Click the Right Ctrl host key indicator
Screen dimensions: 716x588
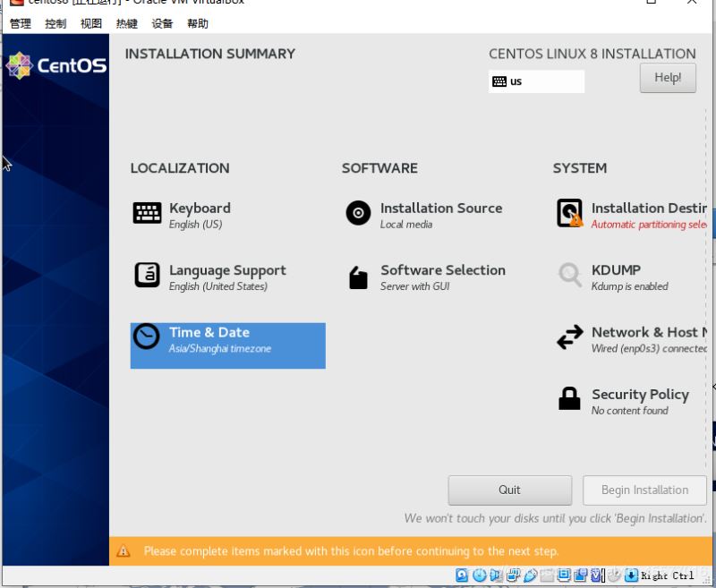(x=667, y=575)
